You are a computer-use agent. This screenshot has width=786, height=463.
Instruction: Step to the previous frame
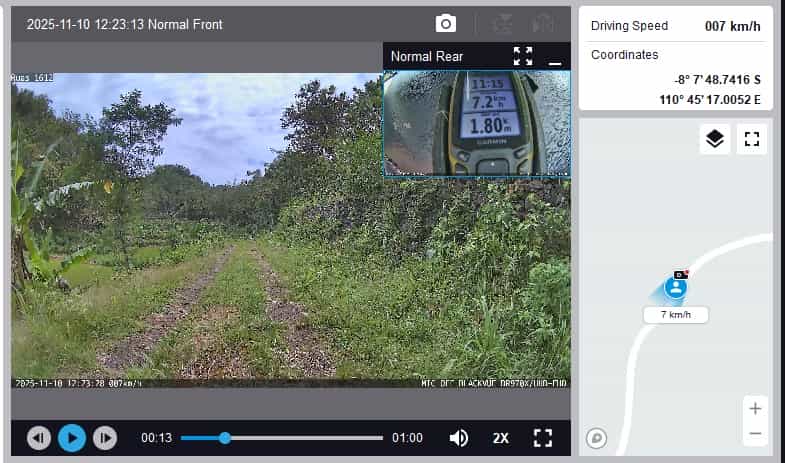coord(39,438)
